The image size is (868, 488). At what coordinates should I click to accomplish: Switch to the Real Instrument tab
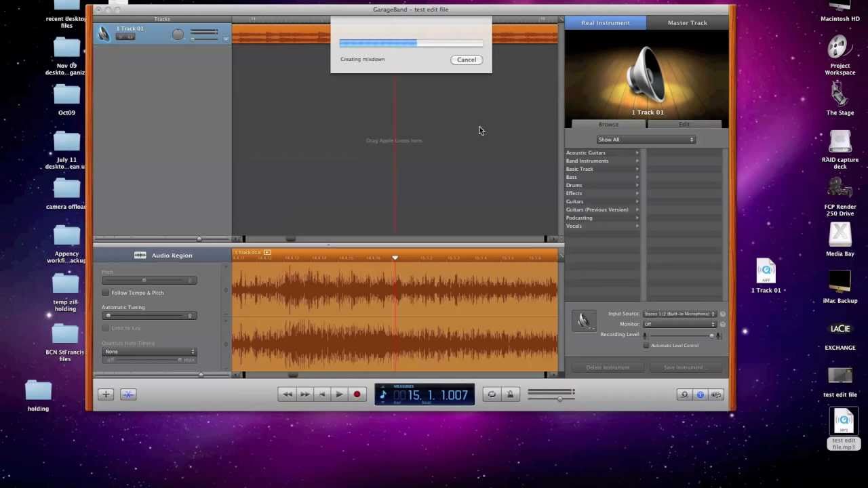(x=606, y=23)
